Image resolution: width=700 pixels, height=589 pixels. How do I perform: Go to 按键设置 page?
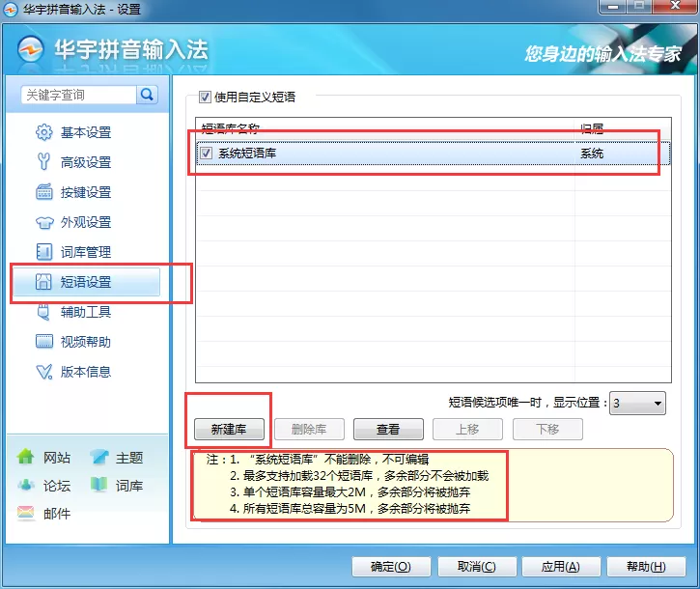(86, 192)
